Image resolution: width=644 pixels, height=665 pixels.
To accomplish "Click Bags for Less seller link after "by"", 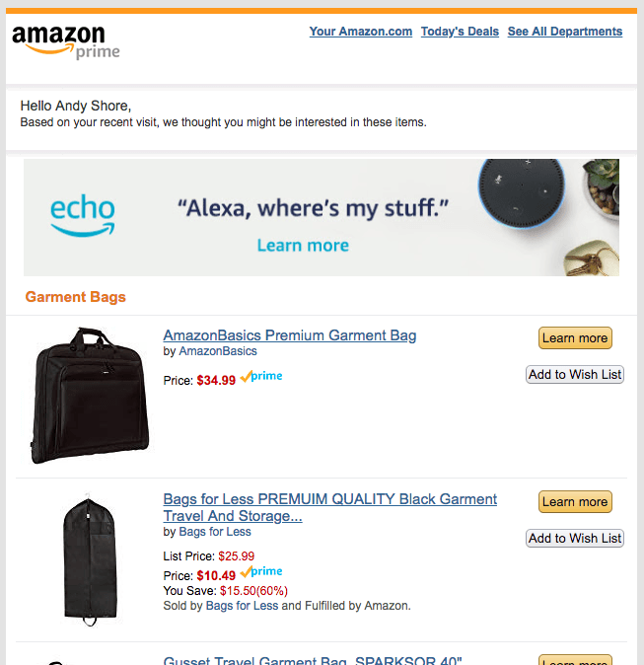I will [x=215, y=532].
